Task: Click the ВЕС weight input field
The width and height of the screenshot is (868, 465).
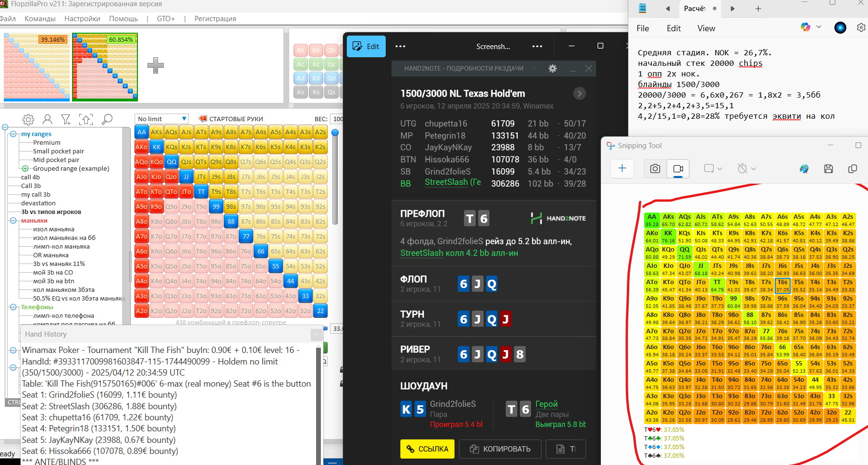Action: [x=338, y=119]
